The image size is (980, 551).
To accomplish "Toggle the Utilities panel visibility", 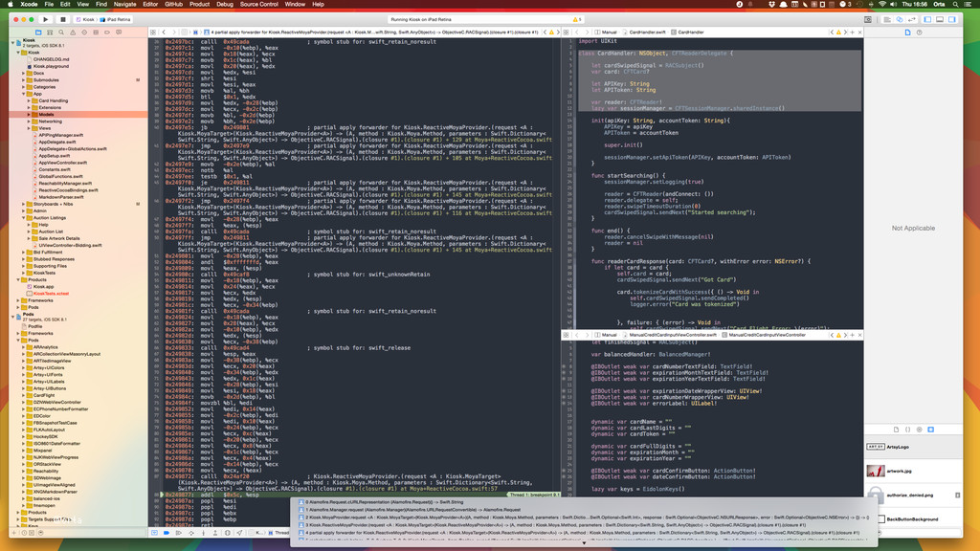I will (x=952, y=19).
